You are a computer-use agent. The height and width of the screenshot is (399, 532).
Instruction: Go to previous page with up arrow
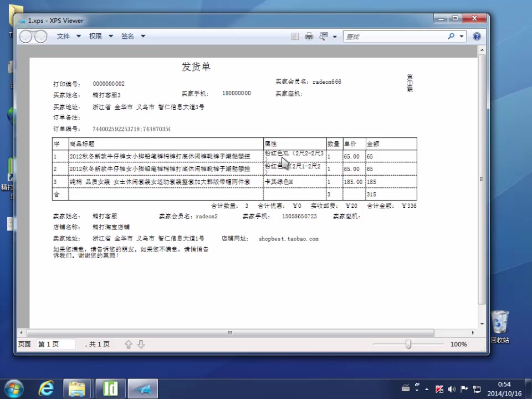tap(128, 344)
